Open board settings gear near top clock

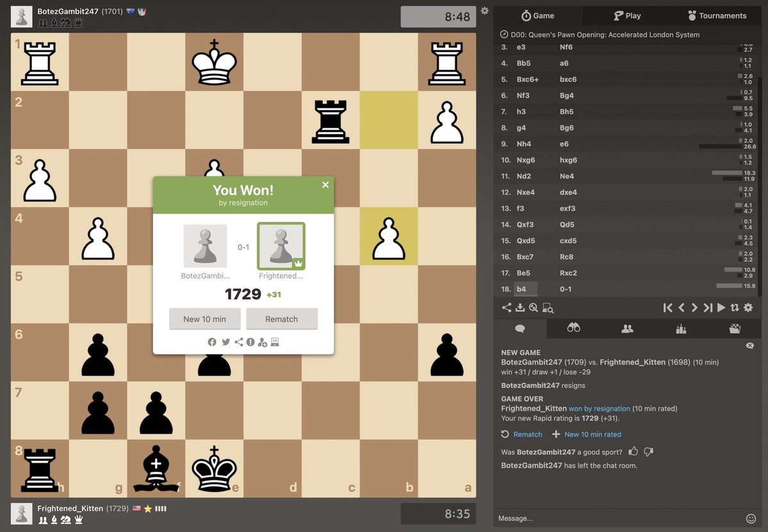(484, 11)
